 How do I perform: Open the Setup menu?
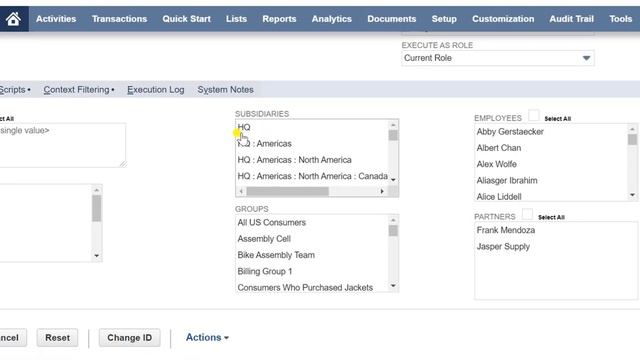444,19
